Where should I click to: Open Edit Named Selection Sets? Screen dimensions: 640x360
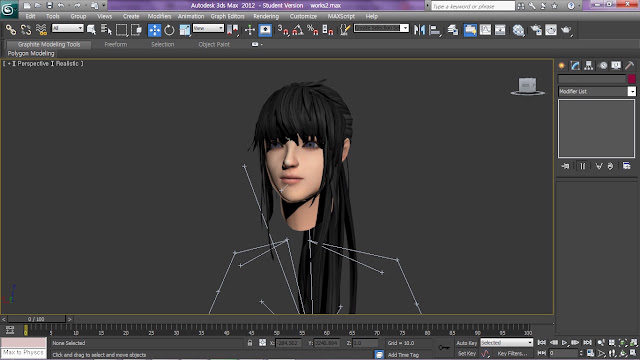tap(344, 30)
